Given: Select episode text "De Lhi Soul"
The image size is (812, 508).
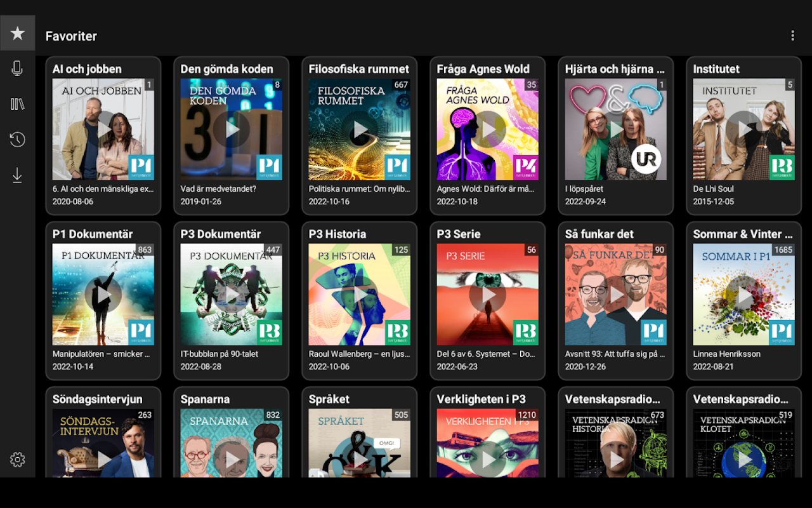Looking at the screenshot, I should point(714,189).
